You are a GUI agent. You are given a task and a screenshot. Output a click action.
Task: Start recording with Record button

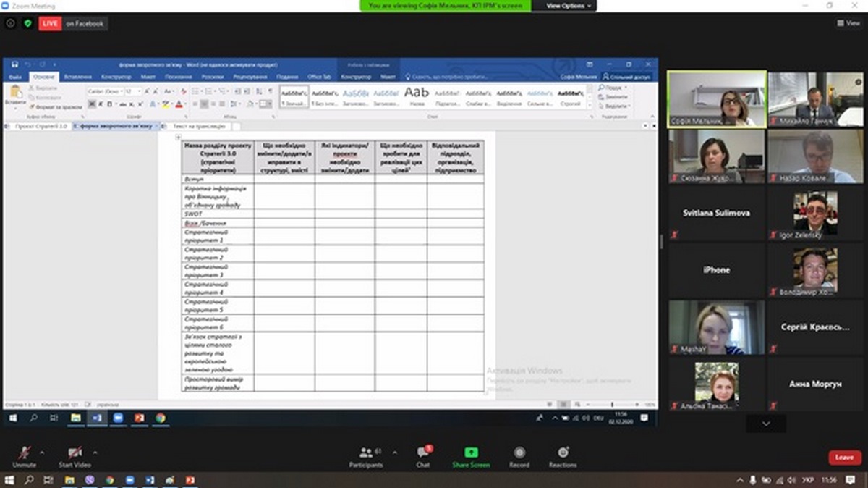(519, 456)
